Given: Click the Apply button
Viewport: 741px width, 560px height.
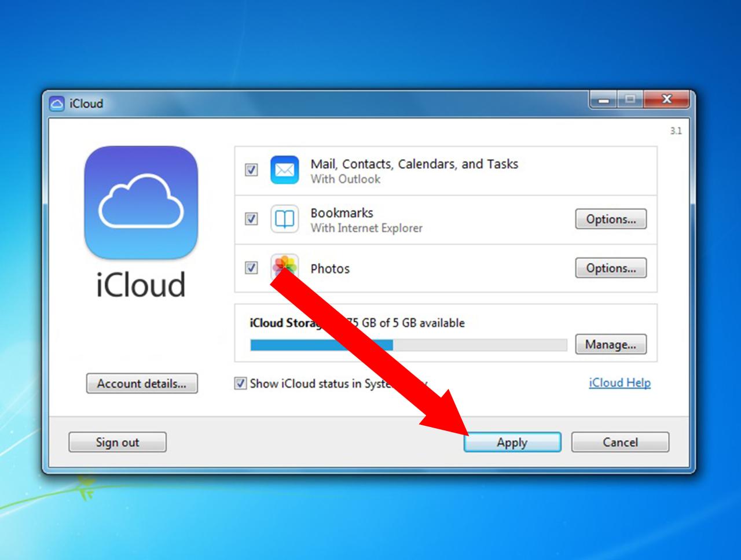Looking at the screenshot, I should [512, 443].
